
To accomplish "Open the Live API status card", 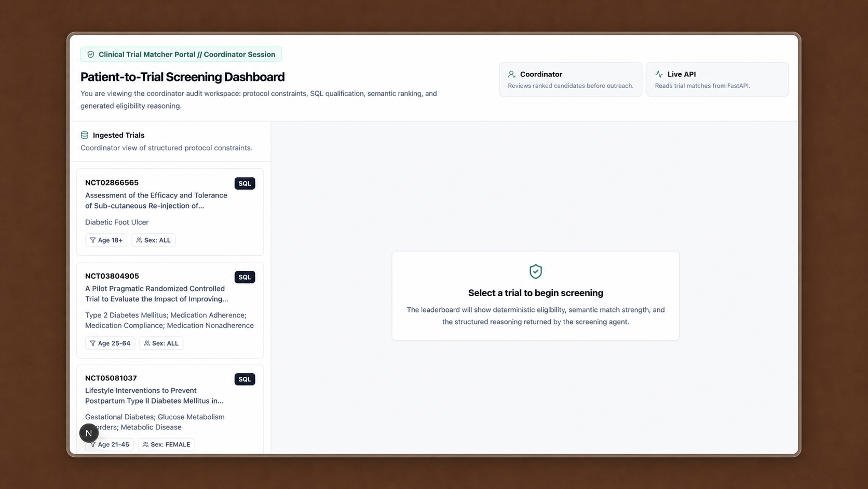I will coord(717,80).
